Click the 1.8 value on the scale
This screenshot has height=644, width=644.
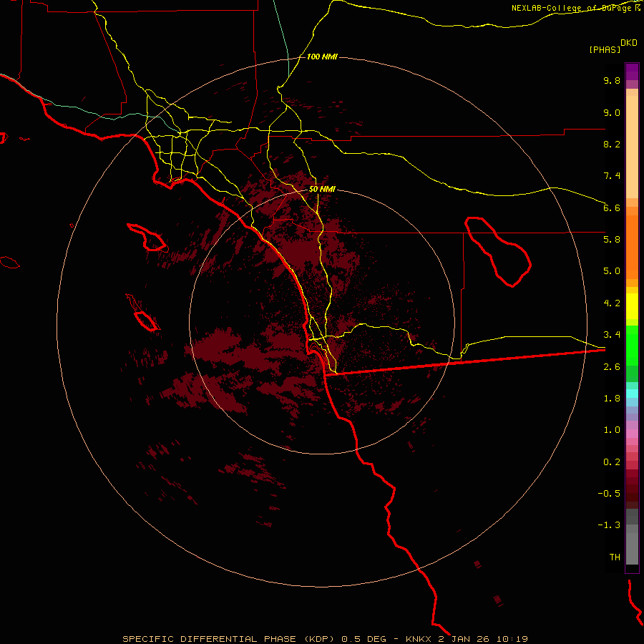(612, 399)
